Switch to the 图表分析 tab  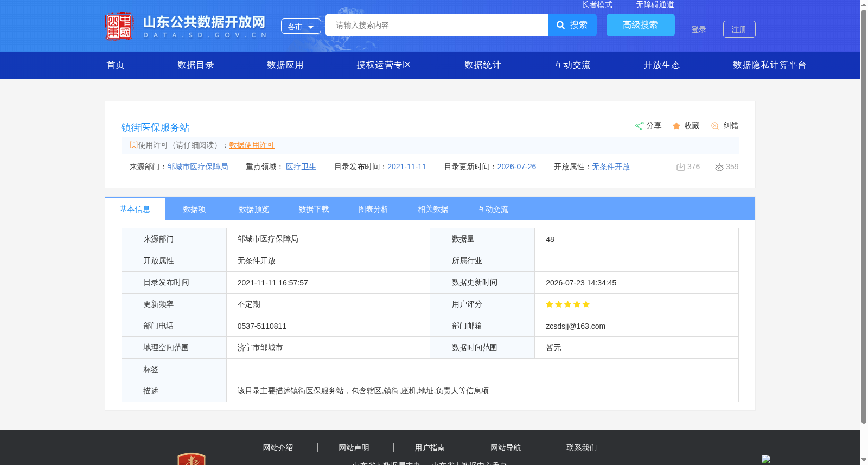[374, 209]
